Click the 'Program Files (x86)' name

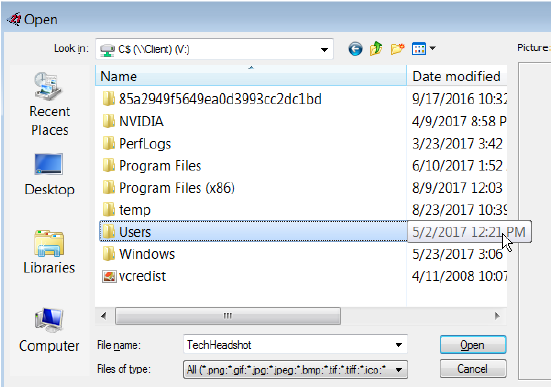coord(177,188)
